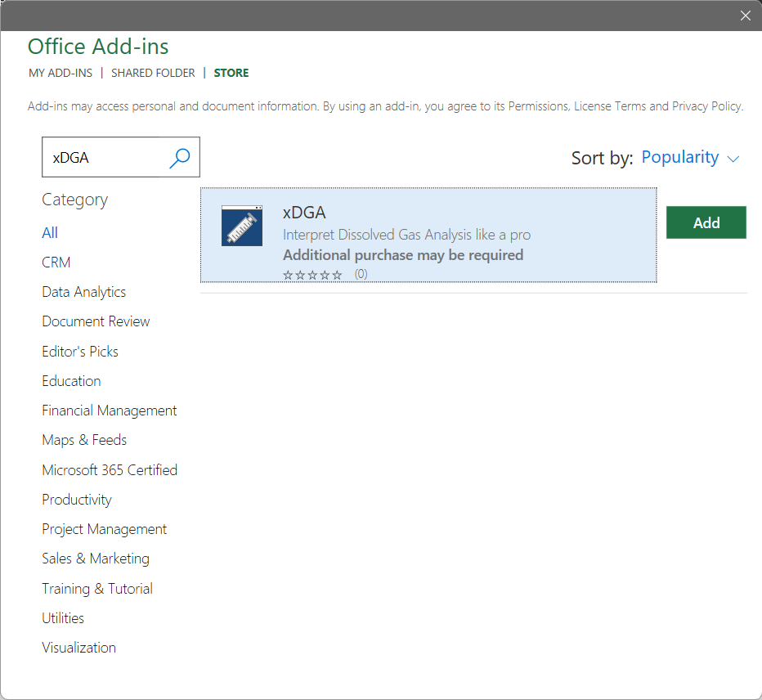Select the Data Analytics category

84,292
